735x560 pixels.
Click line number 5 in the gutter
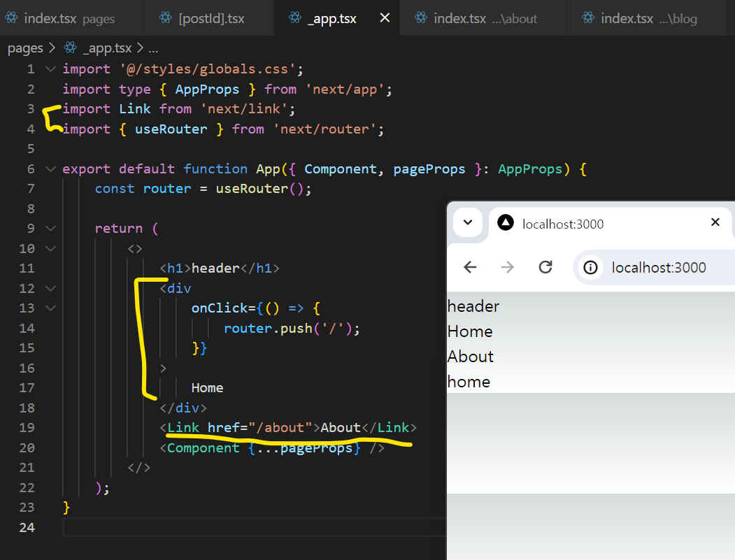pos(31,149)
